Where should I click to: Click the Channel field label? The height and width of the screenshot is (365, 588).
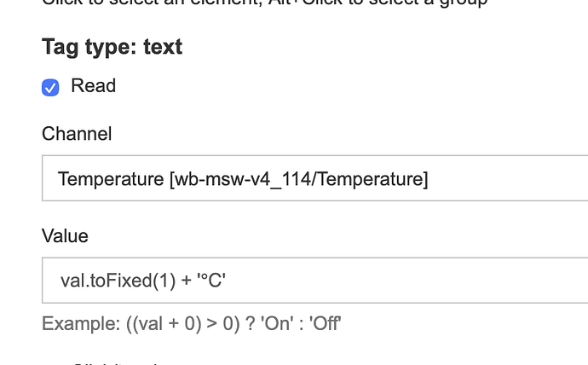[x=77, y=134]
